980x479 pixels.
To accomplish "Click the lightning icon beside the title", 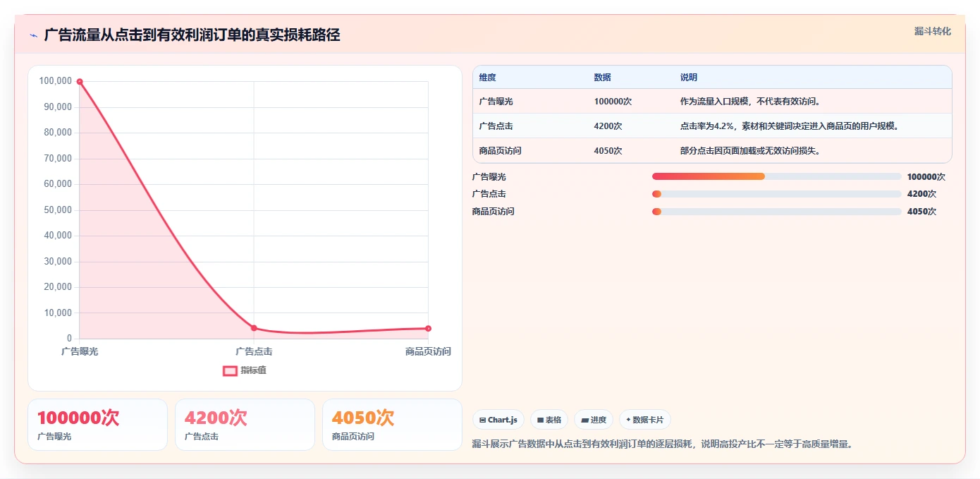I will click(33, 35).
